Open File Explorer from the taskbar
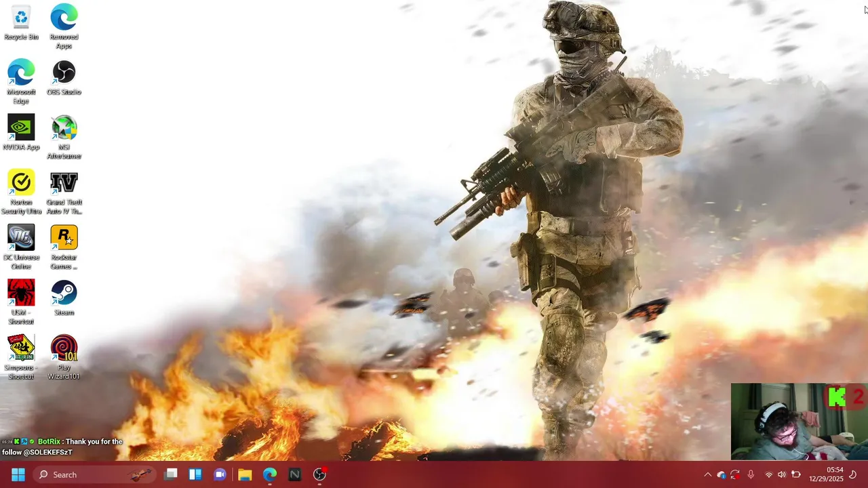Viewport: 868px width, 488px height. (x=245, y=474)
